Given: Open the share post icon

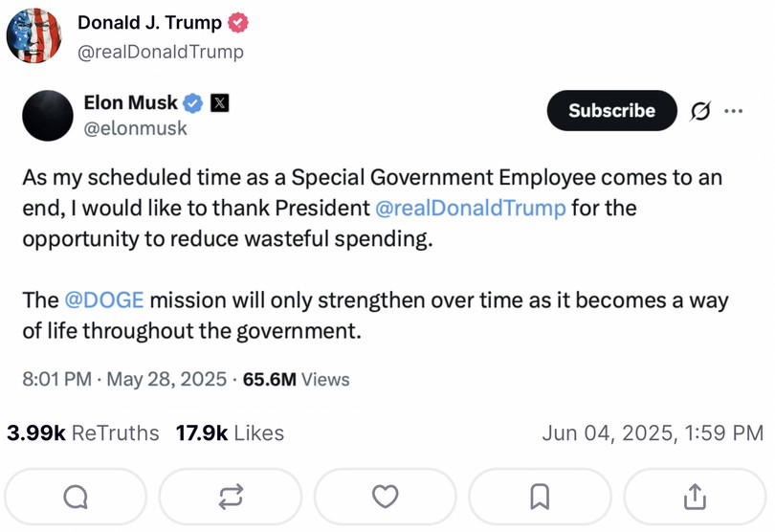Looking at the screenshot, I should 695,496.
